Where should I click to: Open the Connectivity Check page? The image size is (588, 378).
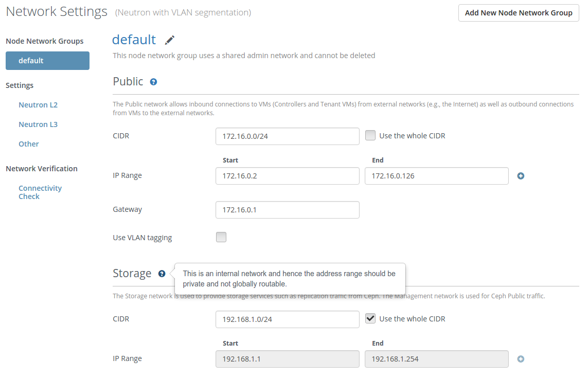point(40,192)
